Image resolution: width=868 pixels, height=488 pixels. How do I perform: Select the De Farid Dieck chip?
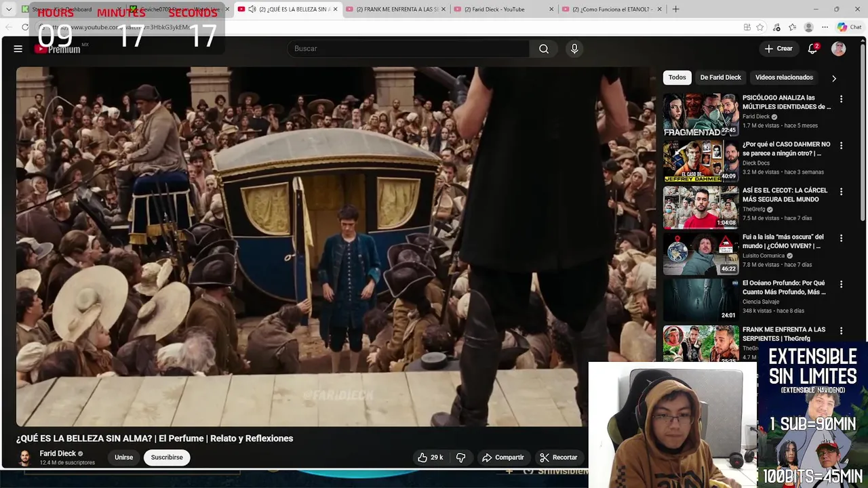(720, 77)
